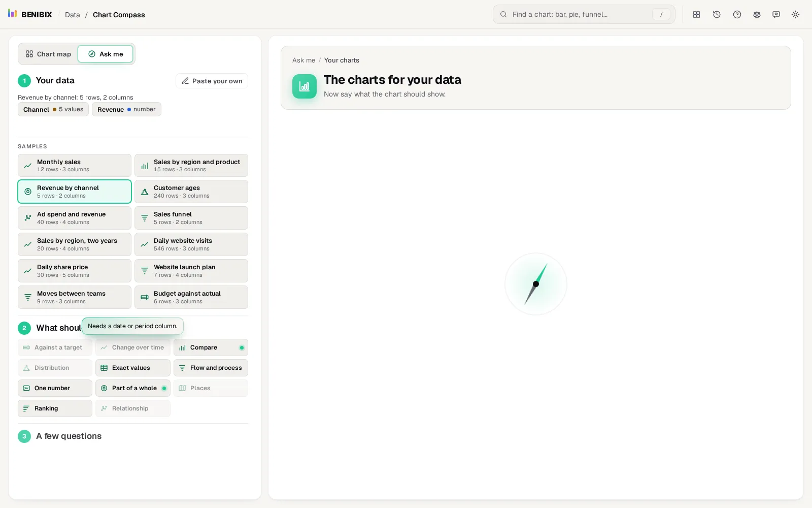Select the Budget against actual sample
The height and width of the screenshot is (508, 812).
coord(191,297)
